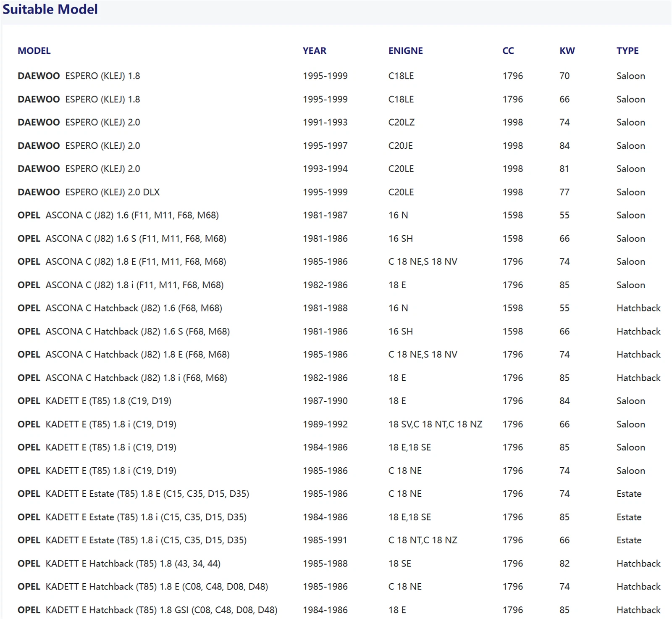Select OPEL ASCONA C (J82) 1.6 (F11, M11, F68, M68)
This screenshot has width=672, height=619.
(118, 215)
